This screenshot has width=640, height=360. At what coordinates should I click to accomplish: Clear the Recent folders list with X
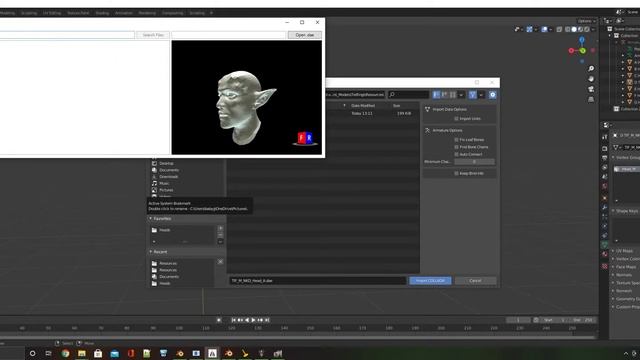point(220,262)
